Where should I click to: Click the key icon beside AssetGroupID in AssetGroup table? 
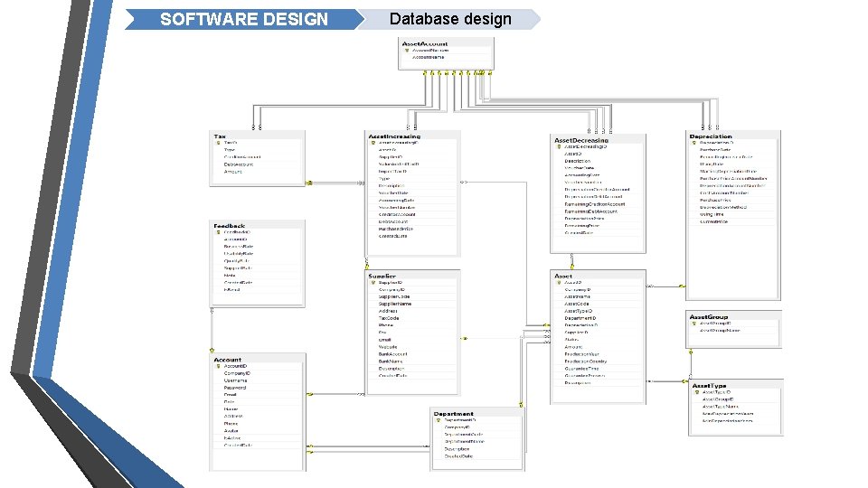tap(694, 324)
